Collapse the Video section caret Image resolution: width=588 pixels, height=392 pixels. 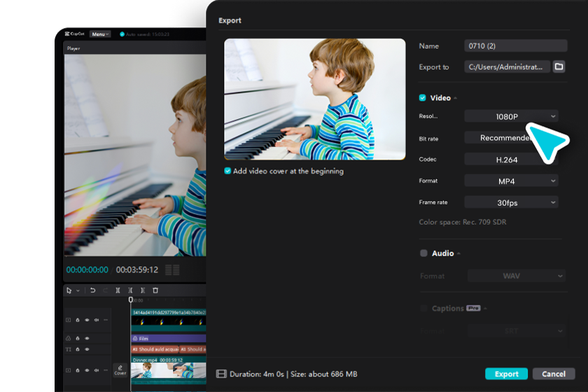click(x=455, y=98)
